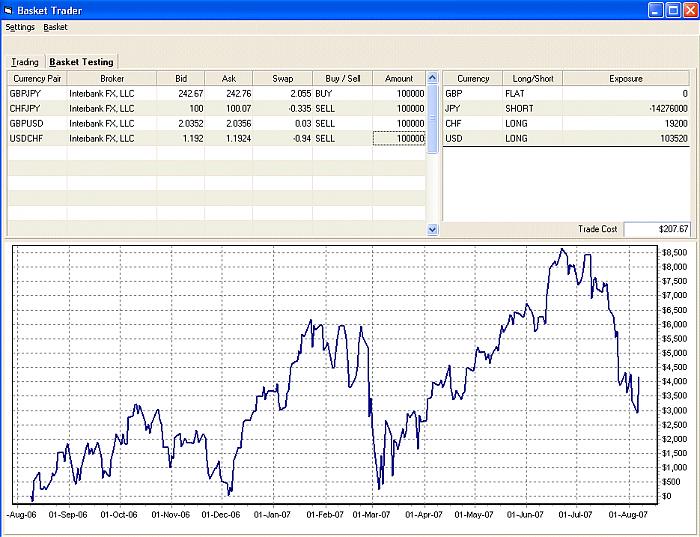The image size is (700, 537).
Task: Sort by the Bid column header
Action: point(181,79)
